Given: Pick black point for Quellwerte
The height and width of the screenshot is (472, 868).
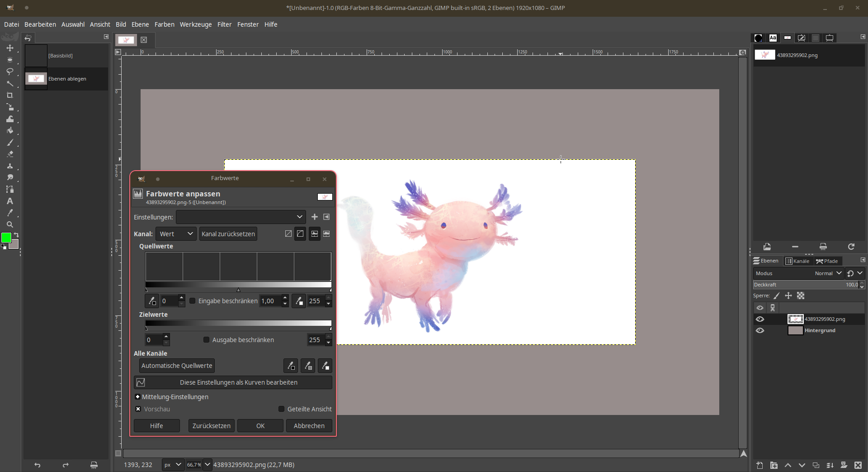Looking at the screenshot, I should [152, 301].
